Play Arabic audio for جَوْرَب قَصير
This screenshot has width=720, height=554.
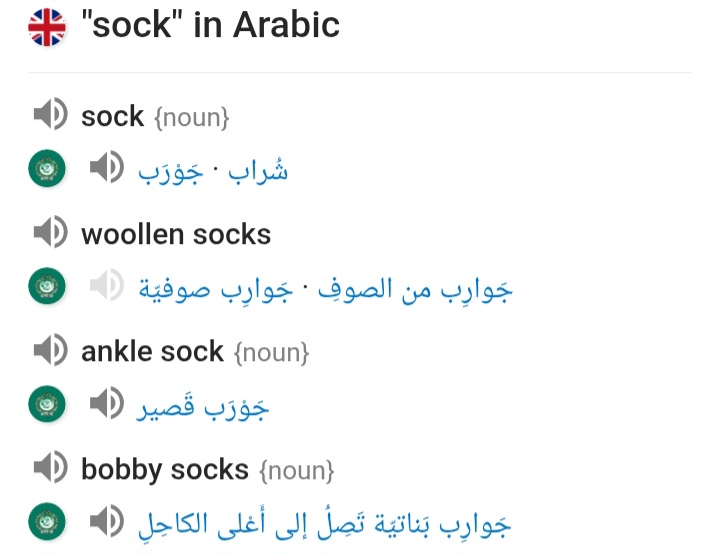pyautogui.click(x=107, y=403)
